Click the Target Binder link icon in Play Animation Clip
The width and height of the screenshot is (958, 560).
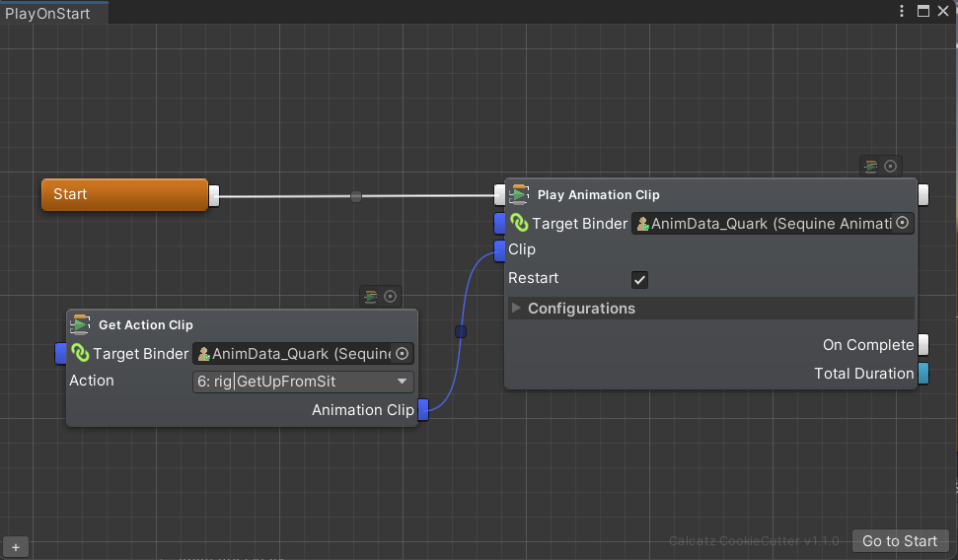[519, 224]
